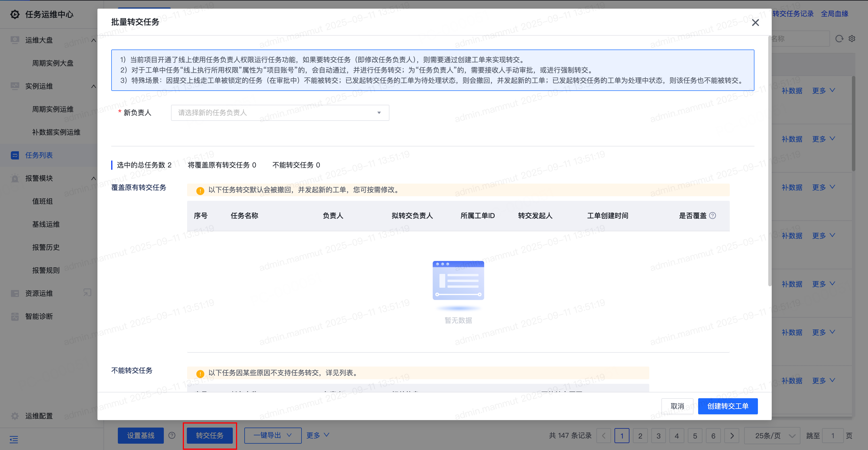Image resolution: width=868 pixels, height=450 pixels.
Task: Click the 资源运维 external link icon
Action: (x=87, y=292)
